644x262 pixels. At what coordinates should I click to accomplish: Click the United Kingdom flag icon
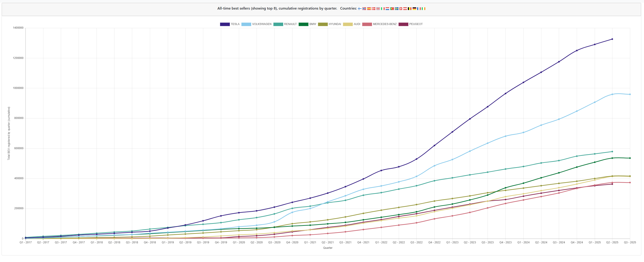pos(378,8)
